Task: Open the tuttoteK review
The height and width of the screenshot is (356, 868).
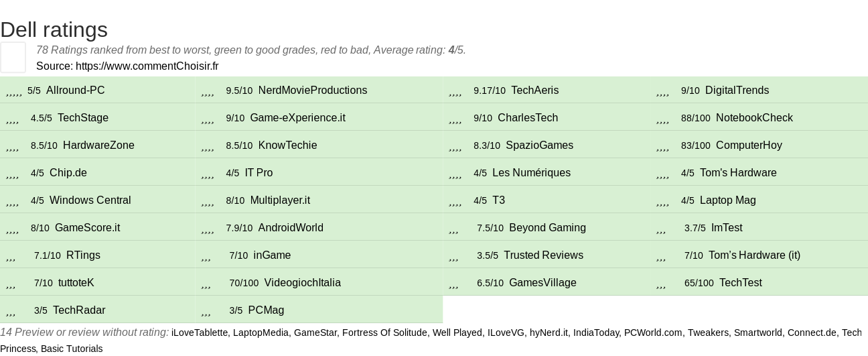Action: tap(76, 283)
